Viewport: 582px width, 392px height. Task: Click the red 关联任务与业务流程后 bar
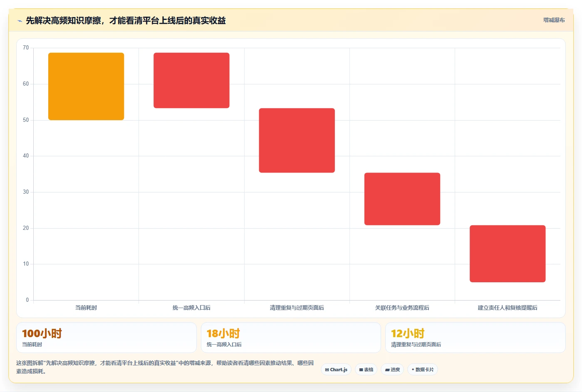coord(402,199)
